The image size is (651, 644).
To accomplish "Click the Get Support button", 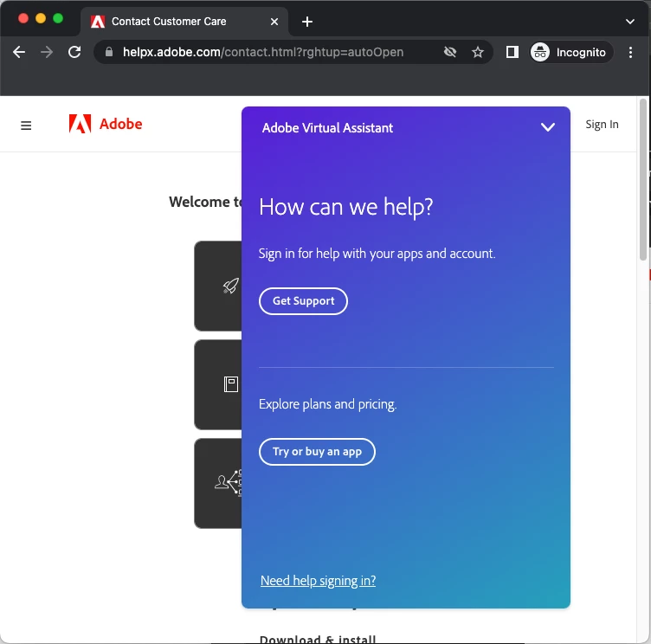I will (x=304, y=301).
